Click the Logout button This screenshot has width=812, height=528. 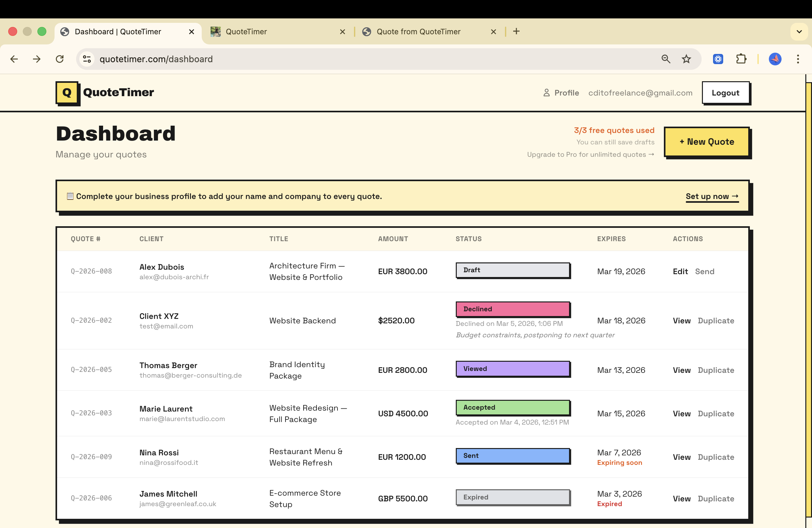726,92
